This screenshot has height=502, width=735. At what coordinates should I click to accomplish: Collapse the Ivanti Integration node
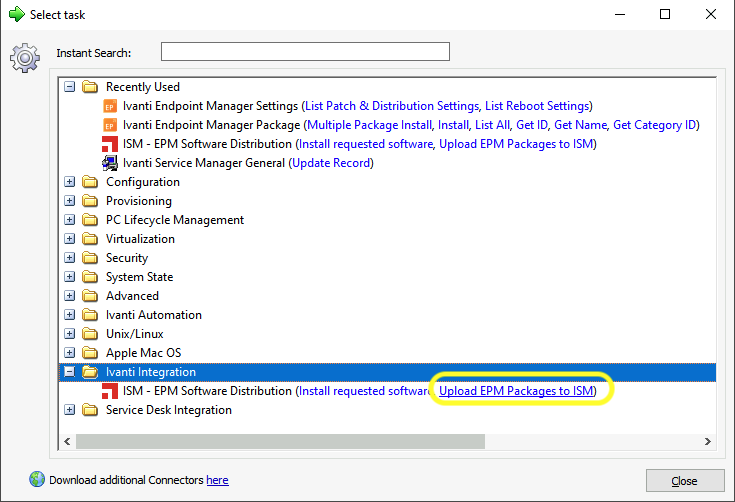pos(69,372)
